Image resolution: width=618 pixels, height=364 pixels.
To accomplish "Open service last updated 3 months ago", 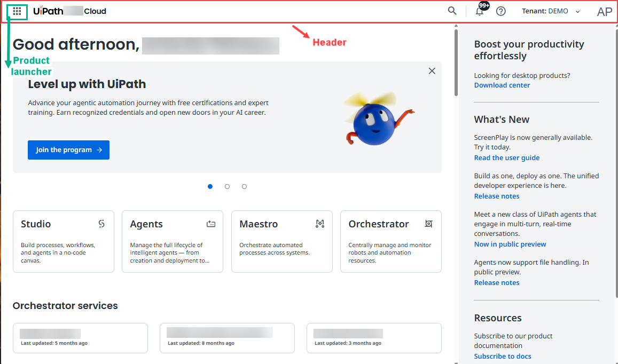I will [374, 338].
